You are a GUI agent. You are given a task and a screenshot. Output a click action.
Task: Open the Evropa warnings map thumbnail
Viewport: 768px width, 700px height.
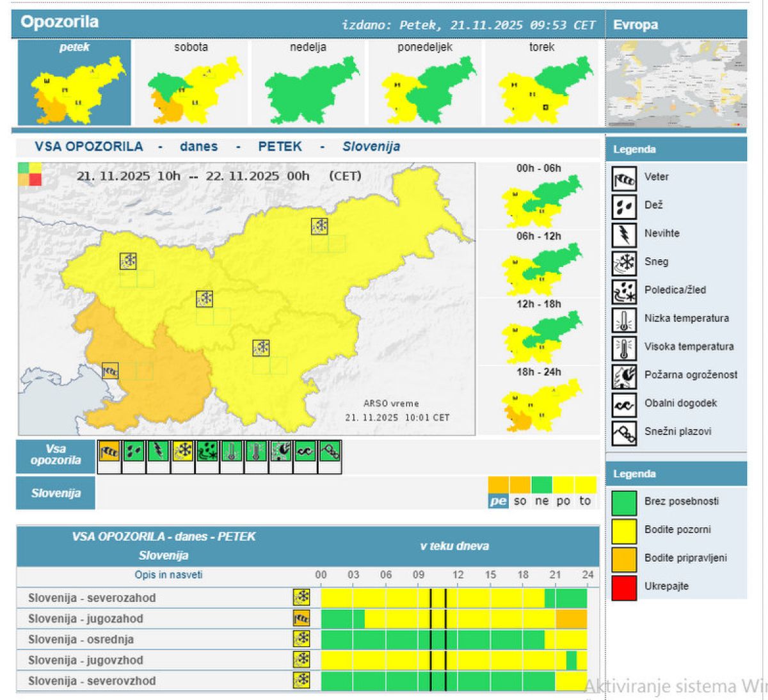pyautogui.click(x=676, y=83)
